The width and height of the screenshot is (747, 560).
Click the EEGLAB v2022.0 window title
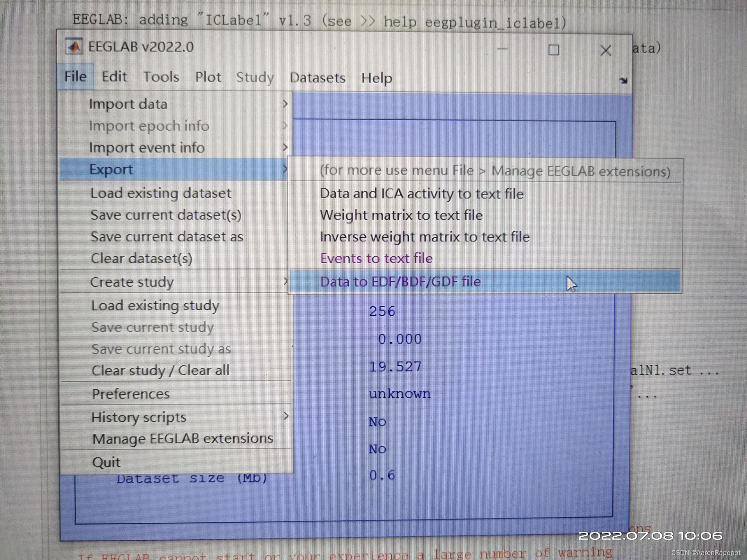(x=141, y=47)
